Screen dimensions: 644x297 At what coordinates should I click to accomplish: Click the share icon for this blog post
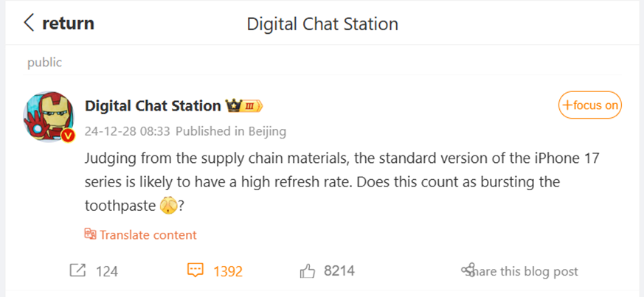click(x=468, y=270)
